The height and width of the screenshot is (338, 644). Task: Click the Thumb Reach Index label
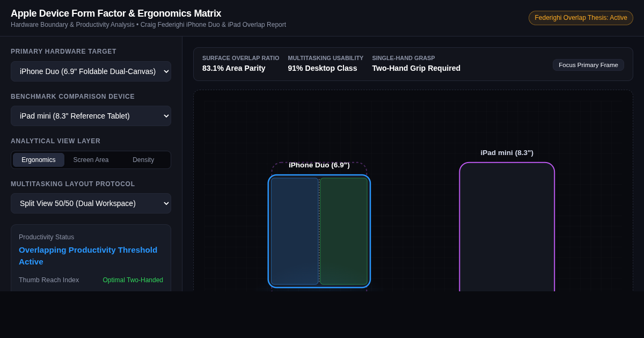[x=49, y=280]
